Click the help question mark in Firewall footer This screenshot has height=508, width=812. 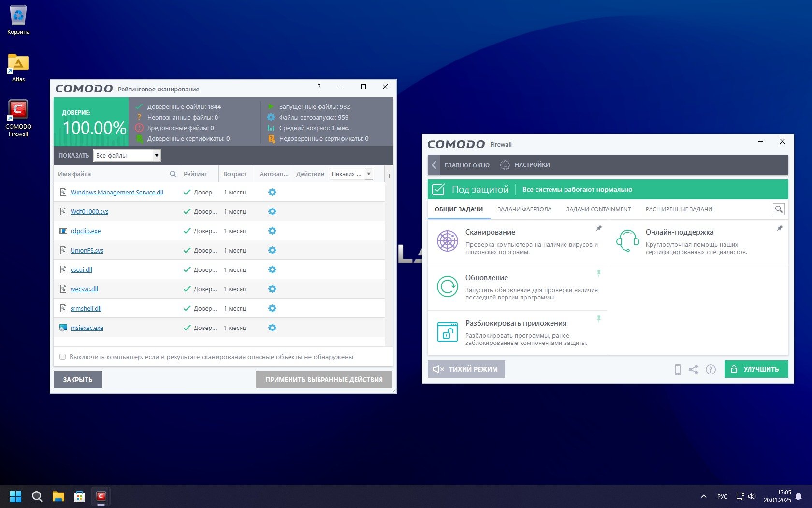(710, 370)
